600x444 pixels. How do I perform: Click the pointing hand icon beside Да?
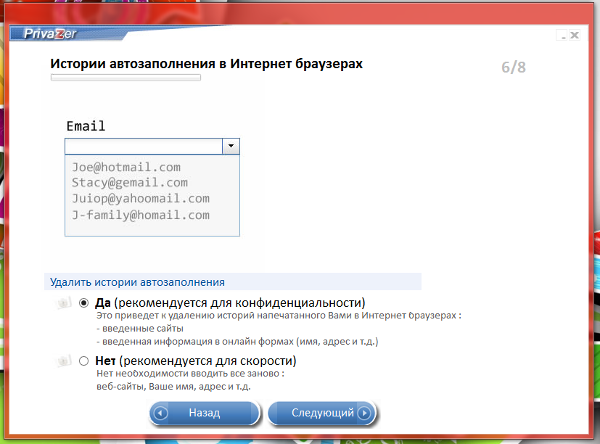pyautogui.click(x=64, y=303)
